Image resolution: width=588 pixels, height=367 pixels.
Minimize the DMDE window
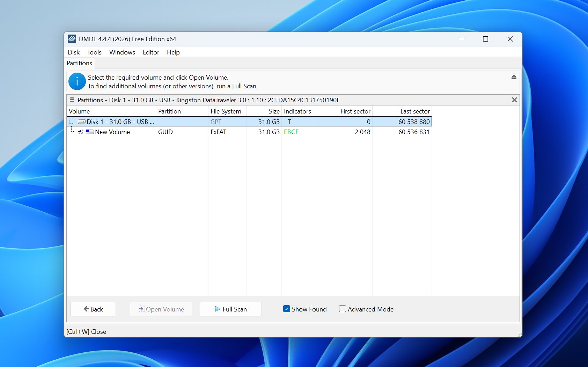pyautogui.click(x=461, y=39)
